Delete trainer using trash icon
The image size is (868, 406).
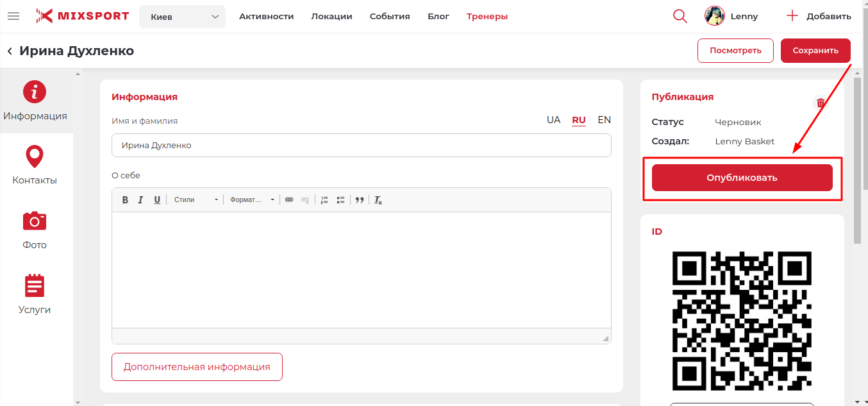(821, 103)
